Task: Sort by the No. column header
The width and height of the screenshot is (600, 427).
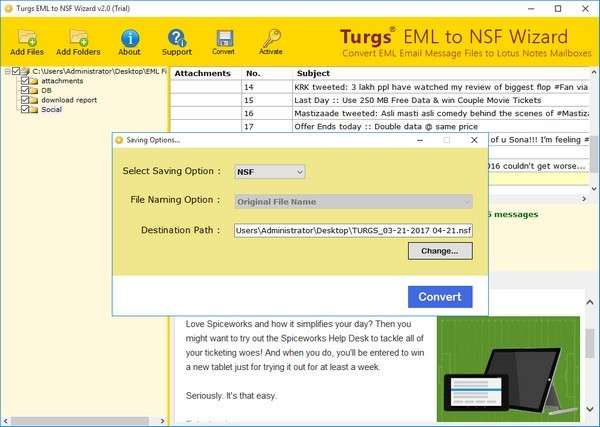Action: pyautogui.click(x=267, y=73)
